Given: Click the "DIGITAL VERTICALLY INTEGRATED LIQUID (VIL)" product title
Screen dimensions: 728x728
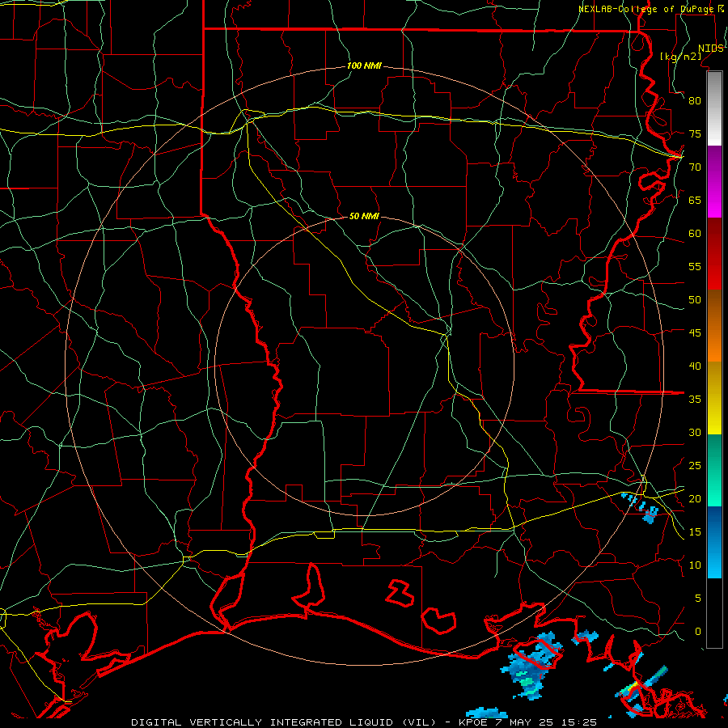Looking at the screenshot, I should tap(283, 722).
